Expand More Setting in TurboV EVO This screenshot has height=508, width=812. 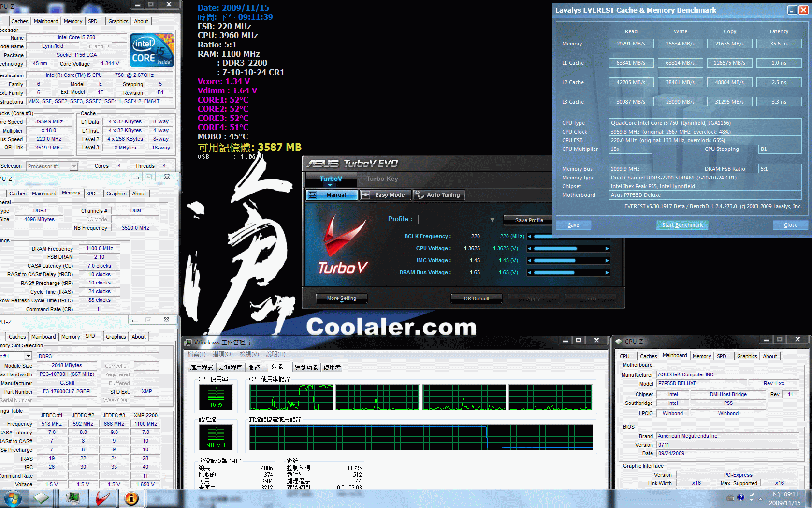[x=341, y=299]
